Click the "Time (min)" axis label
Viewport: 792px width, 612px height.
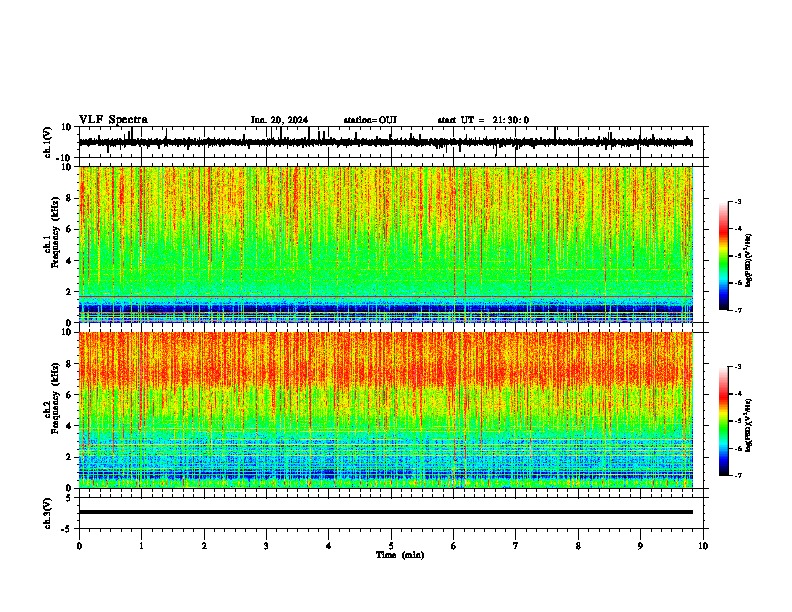tap(400, 555)
